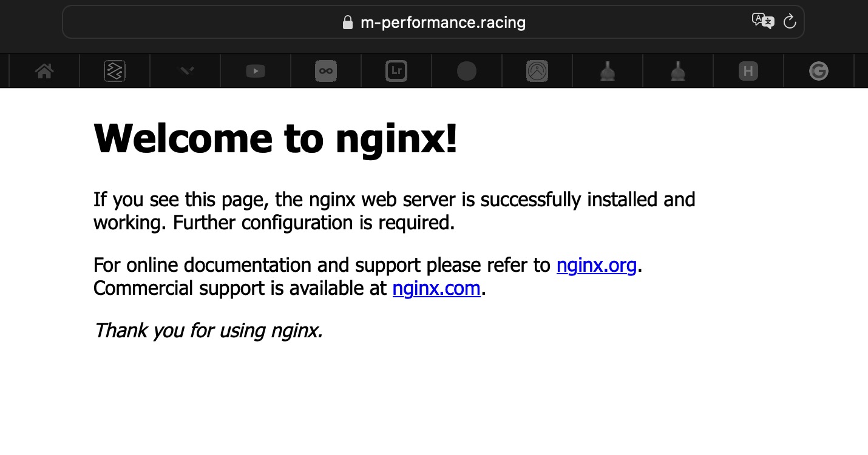The image size is (868, 455).
Task: Open the translate page icon
Action: pos(762,21)
